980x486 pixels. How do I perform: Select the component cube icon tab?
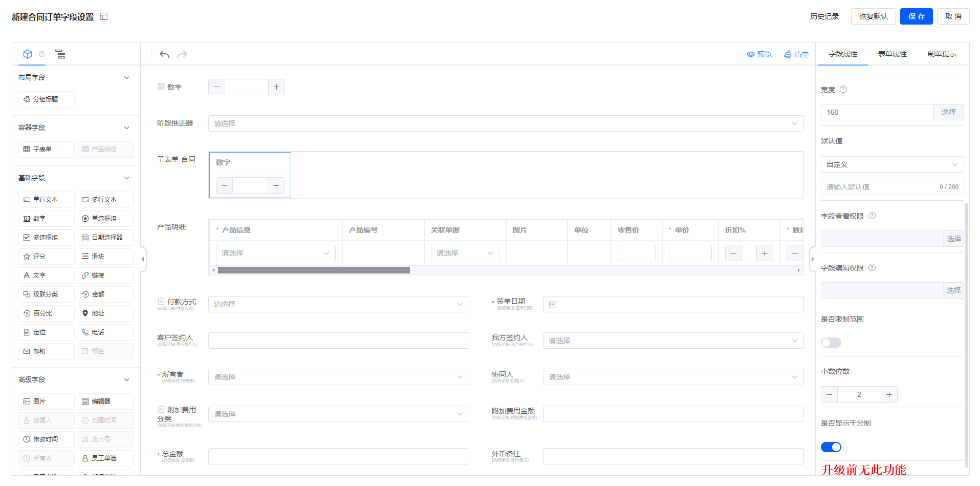(x=28, y=54)
